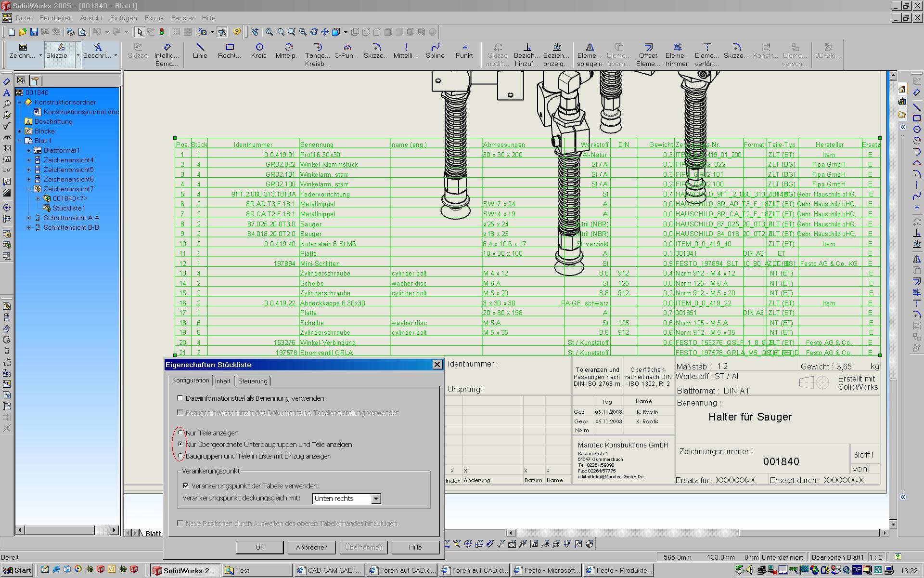Switch to the Inhalt tab

click(x=222, y=381)
